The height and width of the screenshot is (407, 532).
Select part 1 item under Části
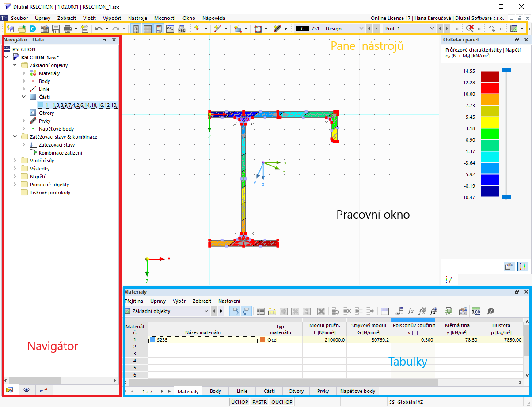pyautogui.click(x=77, y=105)
